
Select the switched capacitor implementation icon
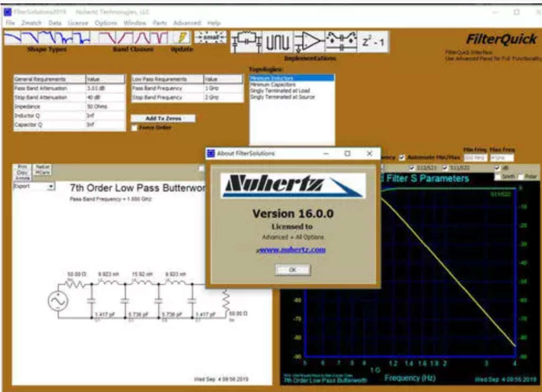click(341, 42)
